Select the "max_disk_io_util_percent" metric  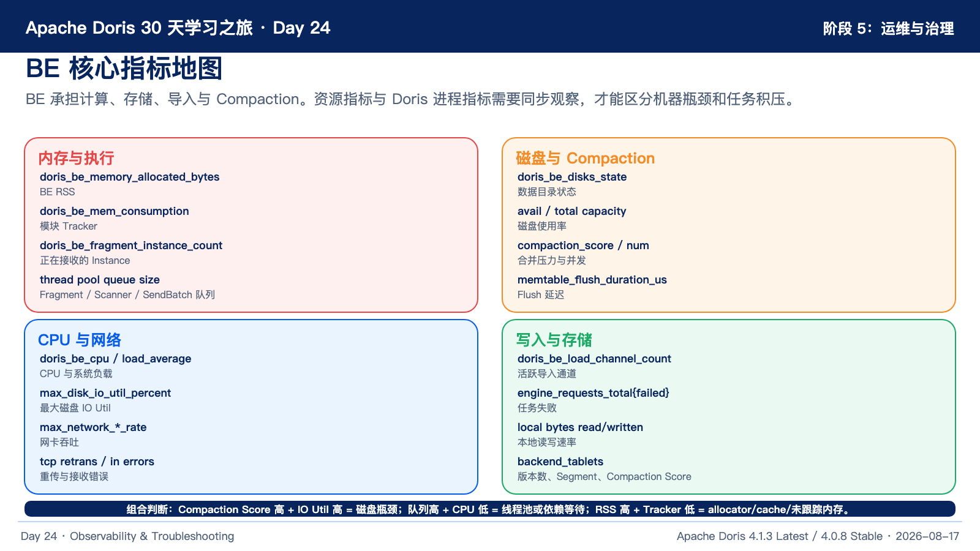pyautogui.click(x=105, y=393)
